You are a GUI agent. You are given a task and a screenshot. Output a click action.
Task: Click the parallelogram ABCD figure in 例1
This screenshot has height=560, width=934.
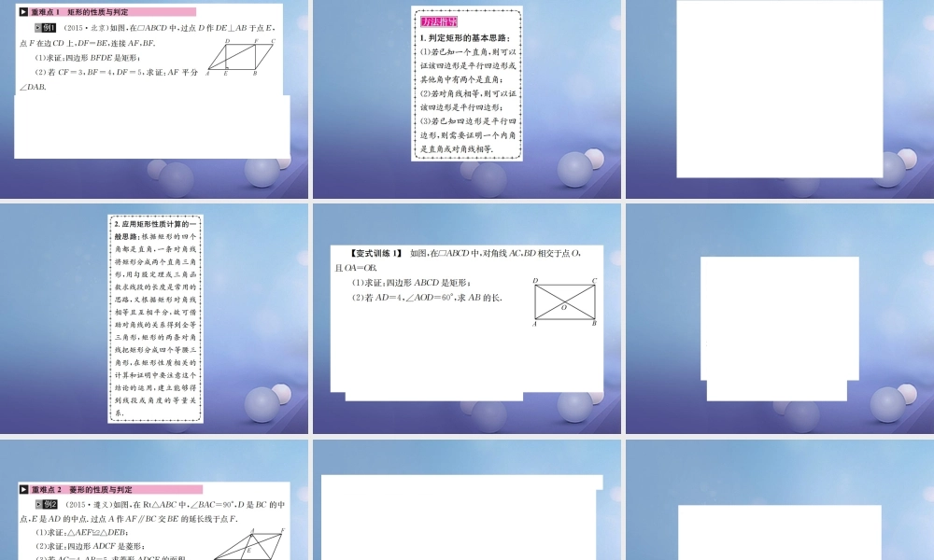240,58
